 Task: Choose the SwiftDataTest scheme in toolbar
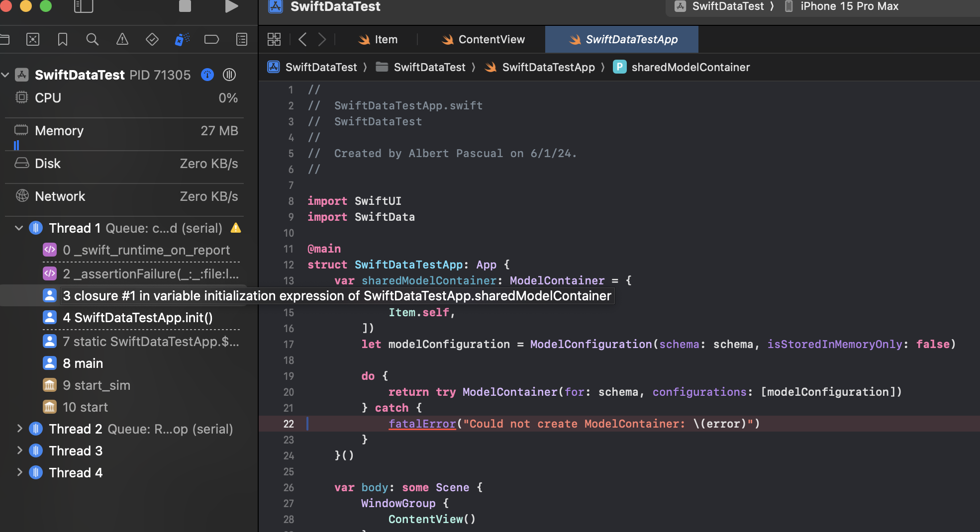coord(720,6)
